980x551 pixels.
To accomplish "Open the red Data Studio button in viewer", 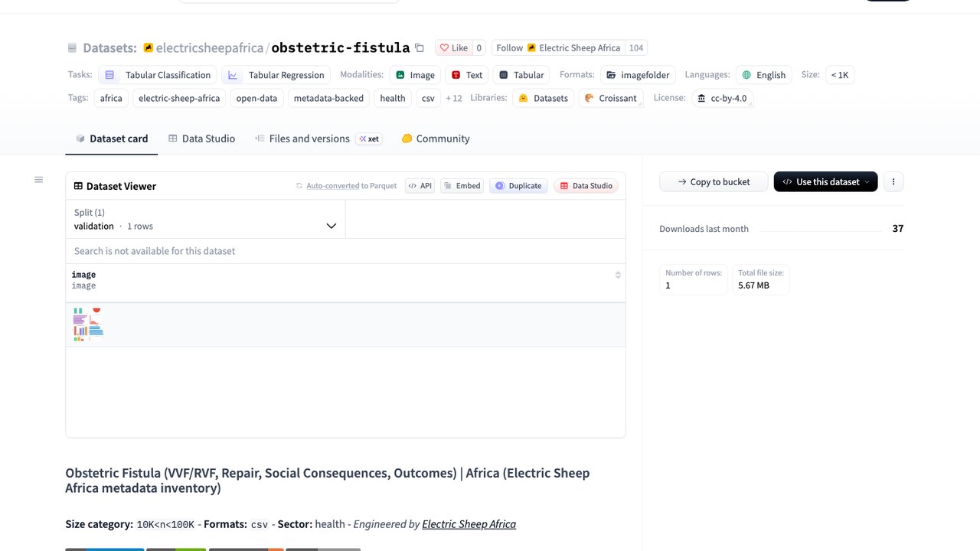I will click(586, 186).
